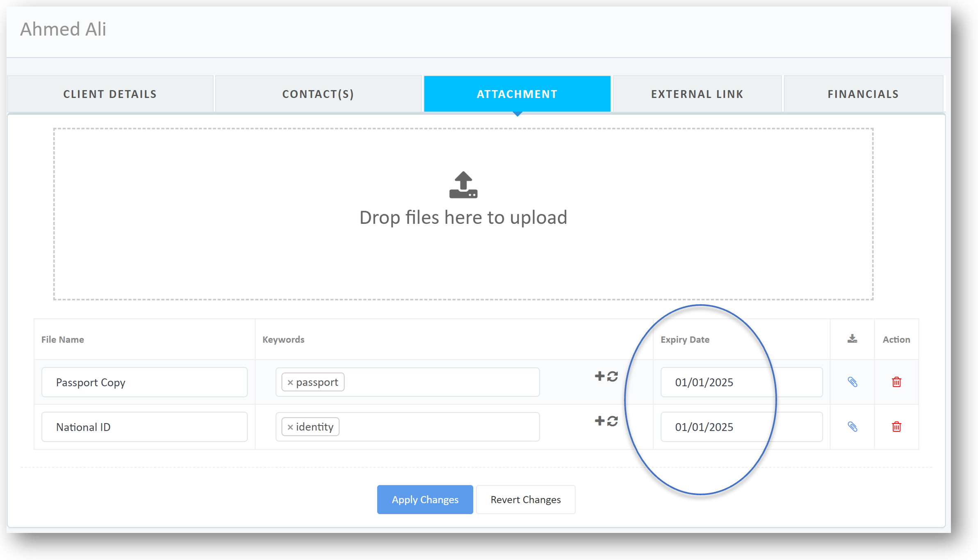Viewport: 978px width, 560px height.
Task: Click refresh icon in National ID row
Action: click(x=613, y=421)
